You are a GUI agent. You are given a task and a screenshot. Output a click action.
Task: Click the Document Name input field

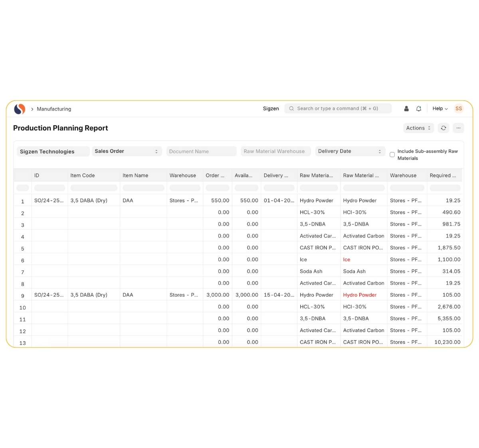tap(201, 151)
